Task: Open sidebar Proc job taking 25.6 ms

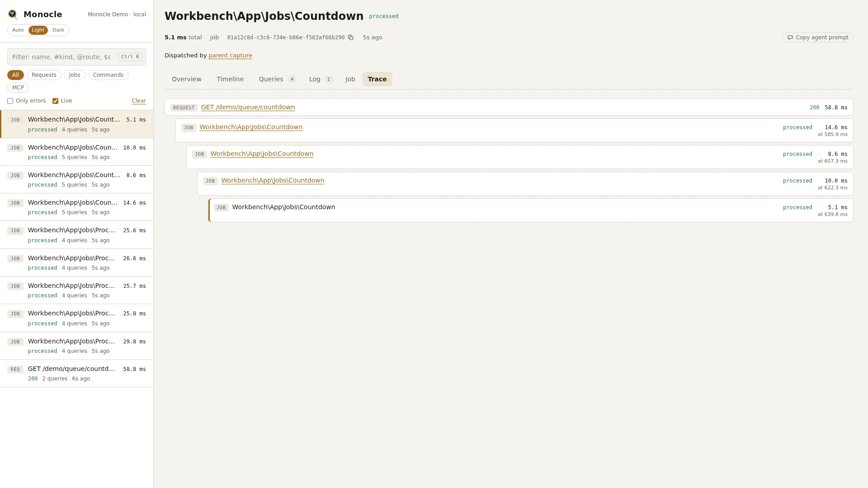Action: pos(76,235)
